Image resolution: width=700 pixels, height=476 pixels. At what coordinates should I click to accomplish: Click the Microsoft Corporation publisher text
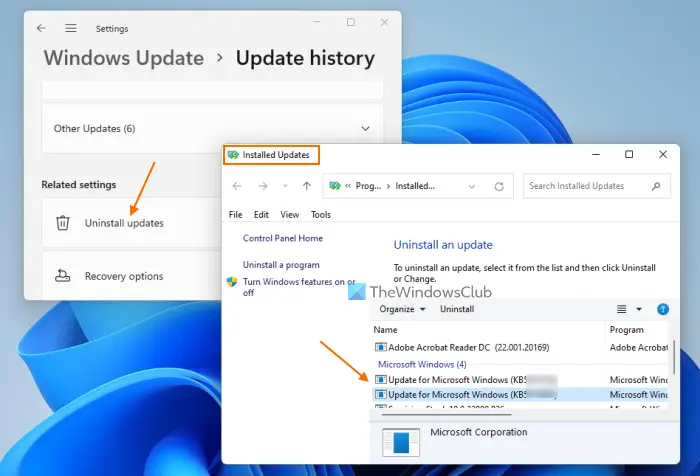[479, 432]
